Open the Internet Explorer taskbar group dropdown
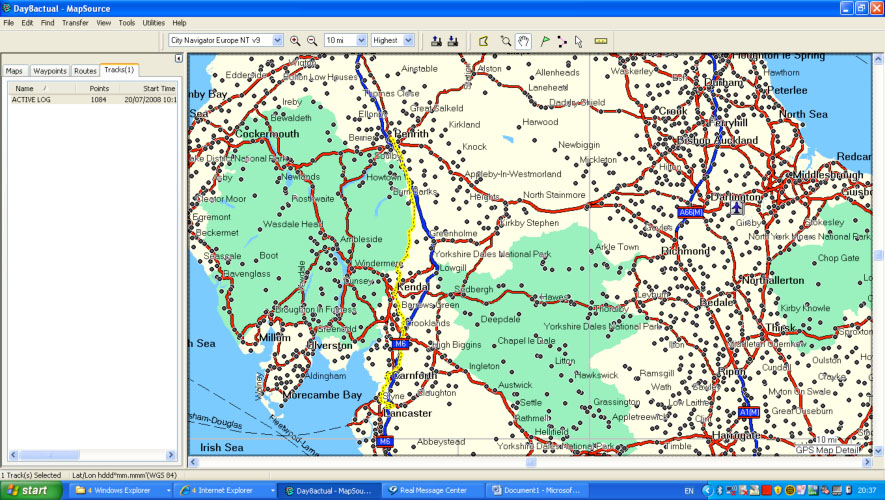The width and height of the screenshot is (885, 500). point(273,490)
